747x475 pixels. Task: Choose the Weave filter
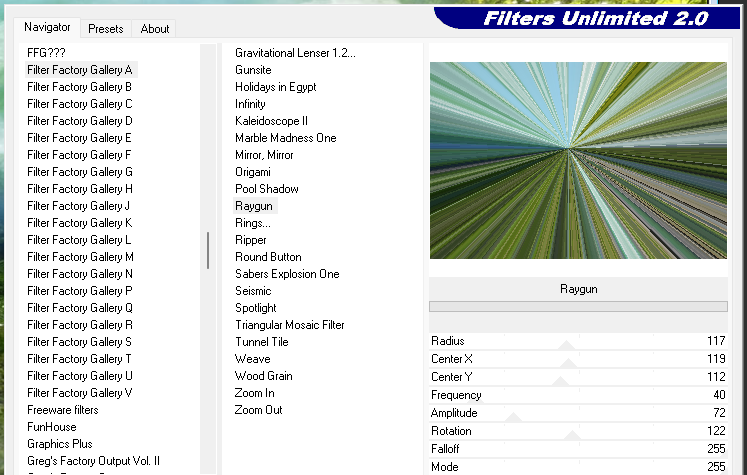252,359
